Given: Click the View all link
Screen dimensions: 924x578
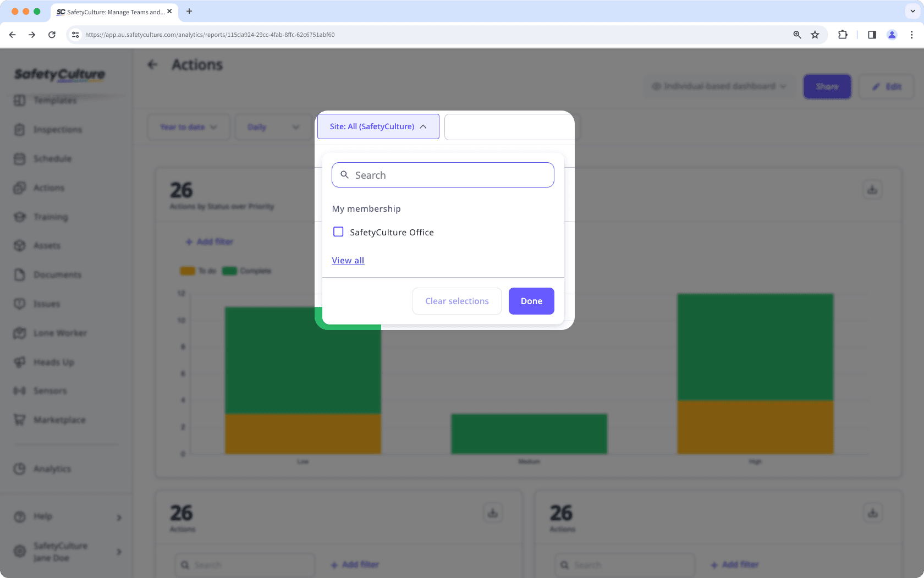Looking at the screenshot, I should (x=348, y=260).
